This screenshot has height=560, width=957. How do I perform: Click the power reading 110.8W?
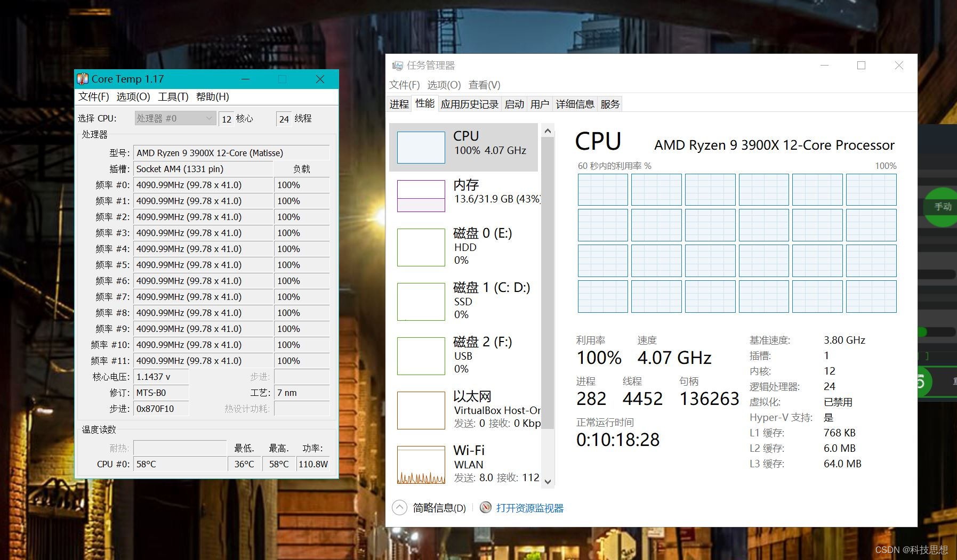(313, 464)
